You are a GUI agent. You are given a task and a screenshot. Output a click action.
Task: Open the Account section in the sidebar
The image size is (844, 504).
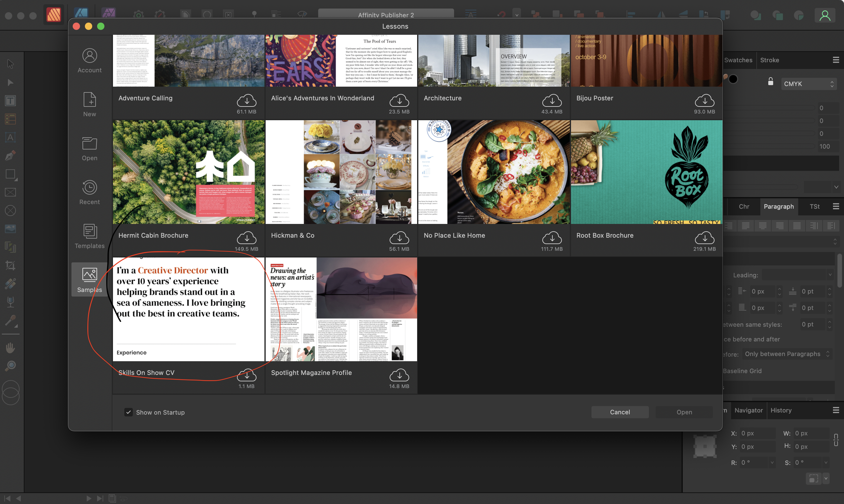[89, 61]
